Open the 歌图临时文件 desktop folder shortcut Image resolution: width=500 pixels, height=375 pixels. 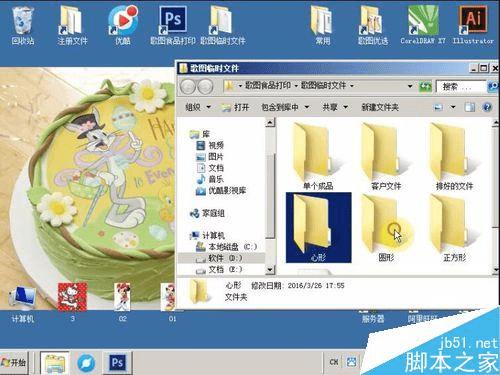click(223, 25)
